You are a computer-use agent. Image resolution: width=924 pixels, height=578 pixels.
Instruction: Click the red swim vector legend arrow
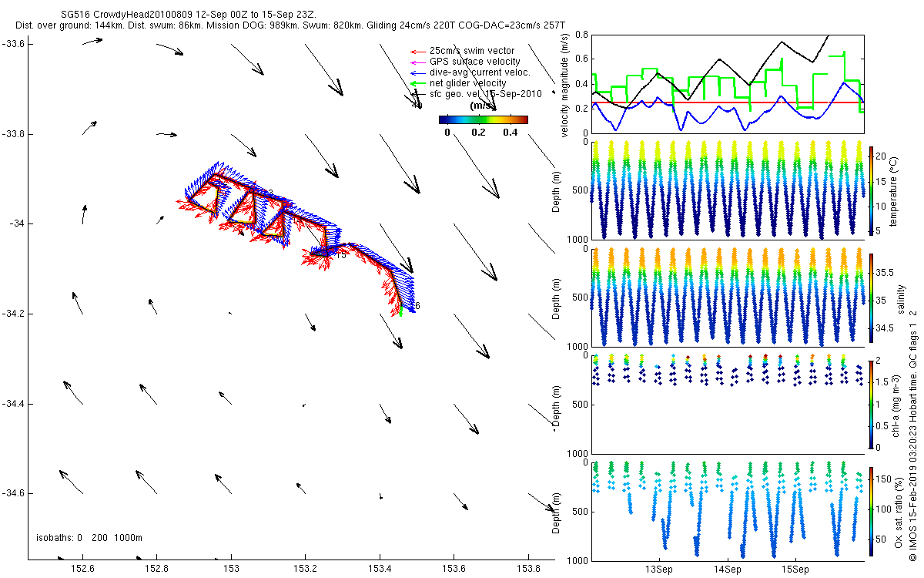[418, 51]
